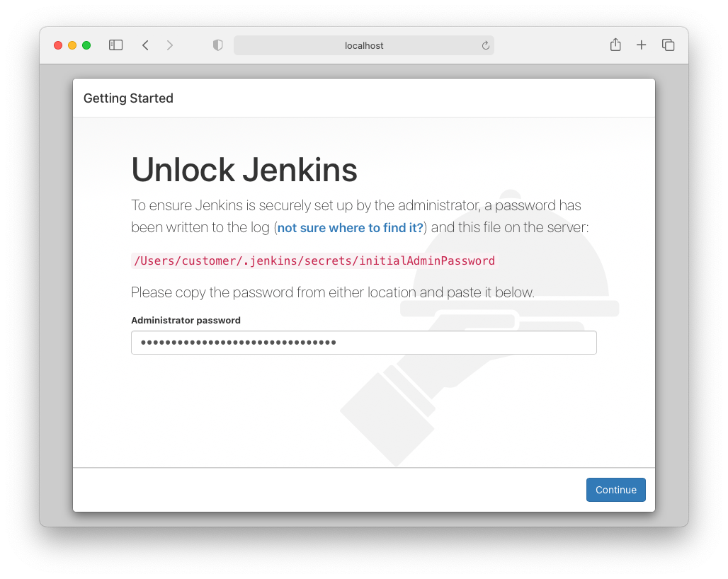Open the "not sure where to find it?" link
728x579 pixels.
tap(350, 228)
